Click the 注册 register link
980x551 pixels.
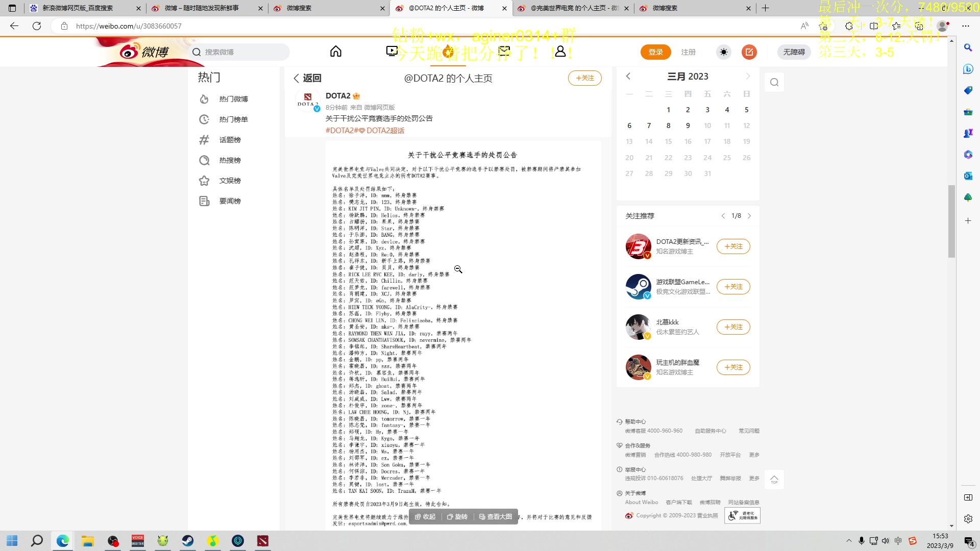tap(688, 52)
